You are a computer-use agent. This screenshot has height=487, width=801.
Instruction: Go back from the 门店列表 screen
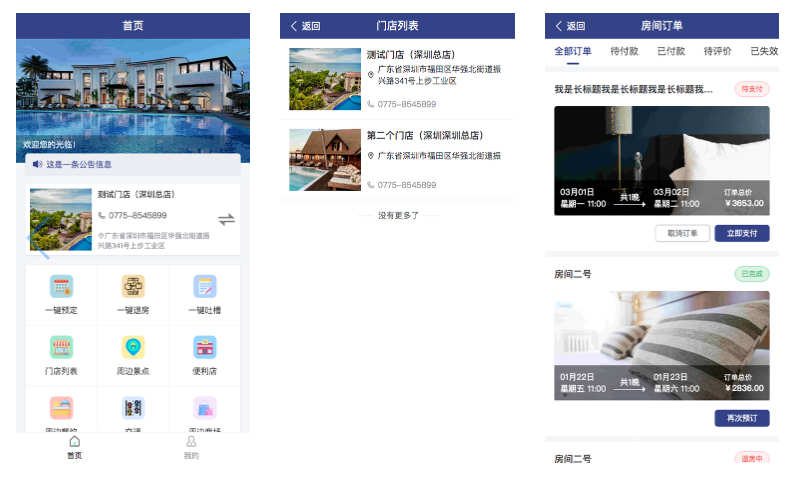[x=305, y=26]
